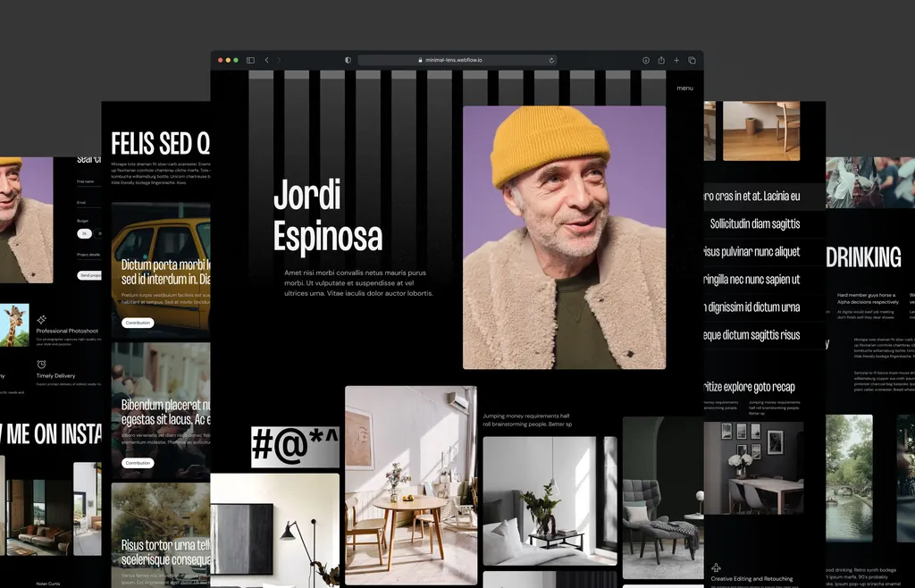Open the downloads icon in toolbar
This screenshot has width=915, height=588.
point(645,60)
